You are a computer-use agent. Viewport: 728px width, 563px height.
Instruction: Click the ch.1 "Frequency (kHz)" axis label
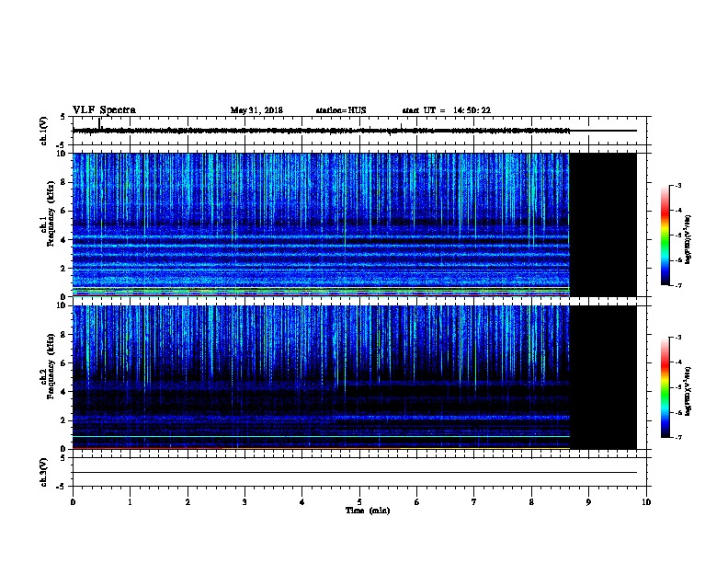51,214
